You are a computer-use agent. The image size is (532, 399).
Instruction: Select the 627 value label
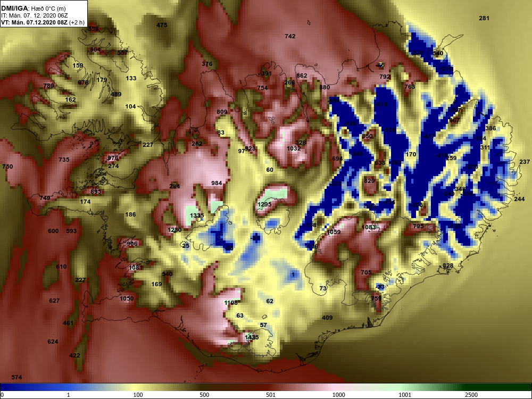point(54,300)
